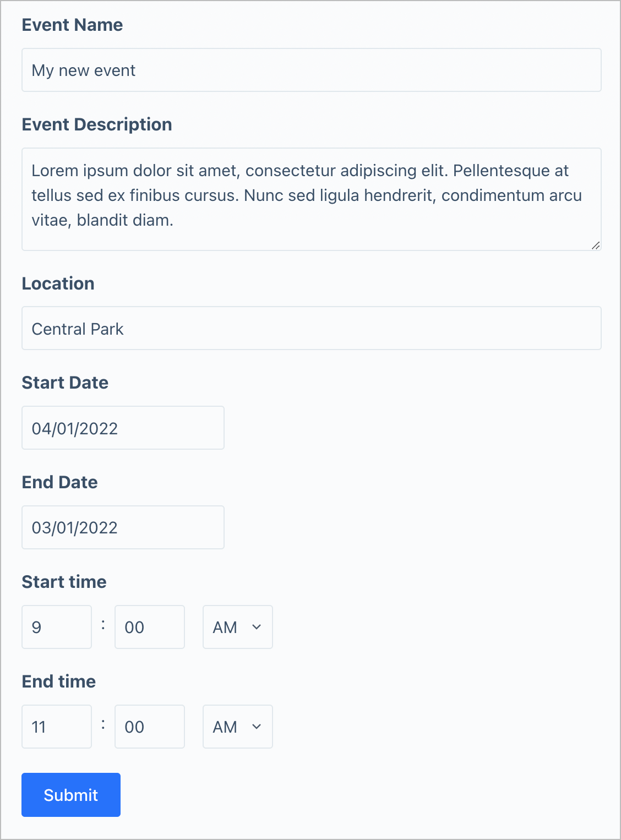Image resolution: width=621 pixels, height=840 pixels.
Task: Click the Location heading label
Action: pos(58,283)
